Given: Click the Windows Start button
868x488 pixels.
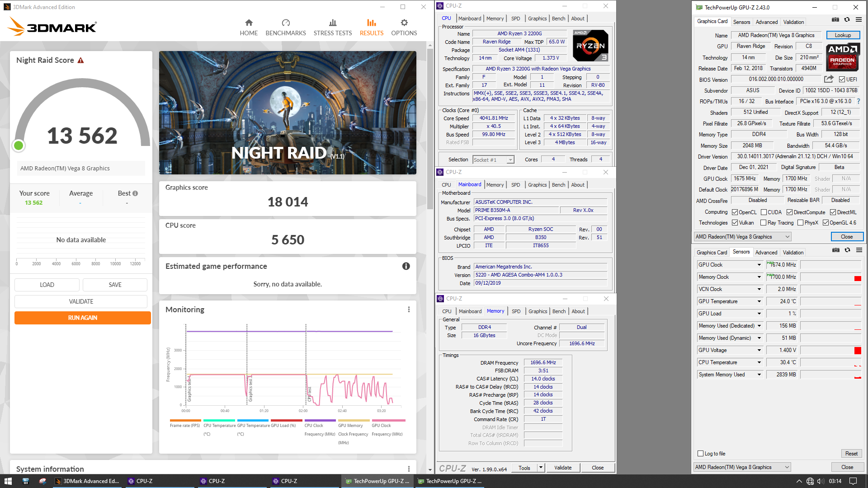Looking at the screenshot, I should 8,481.
